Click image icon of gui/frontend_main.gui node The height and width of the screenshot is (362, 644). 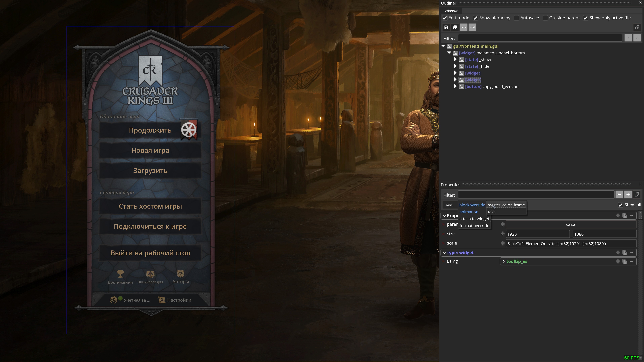tap(449, 46)
